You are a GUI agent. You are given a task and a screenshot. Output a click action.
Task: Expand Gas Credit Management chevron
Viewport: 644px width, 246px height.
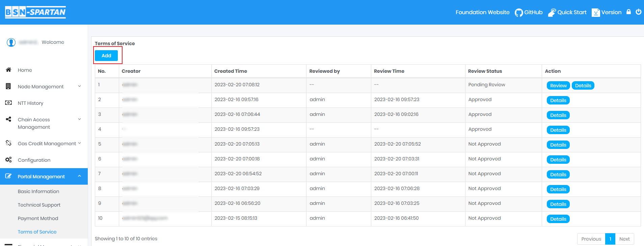click(80, 143)
